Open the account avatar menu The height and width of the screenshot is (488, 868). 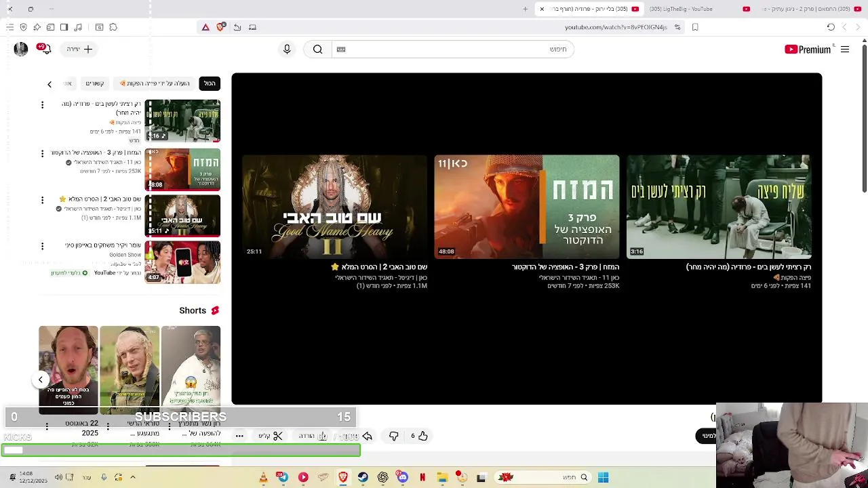[21, 49]
